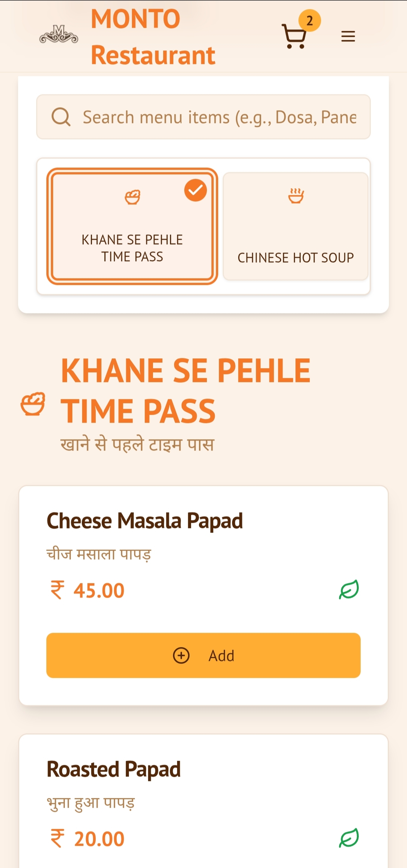Open the hamburger menu
Image resolution: width=407 pixels, height=868 pixels.
(x=348, y=37)
